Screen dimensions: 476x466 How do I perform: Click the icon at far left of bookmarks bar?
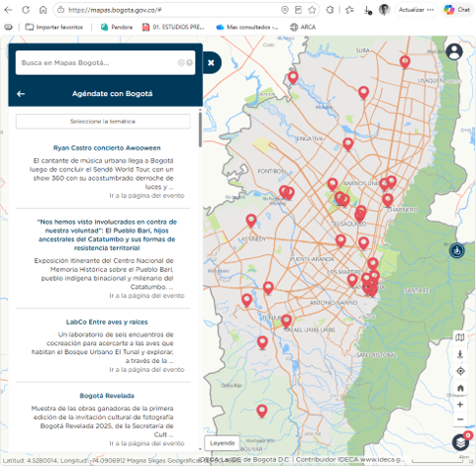8,27
